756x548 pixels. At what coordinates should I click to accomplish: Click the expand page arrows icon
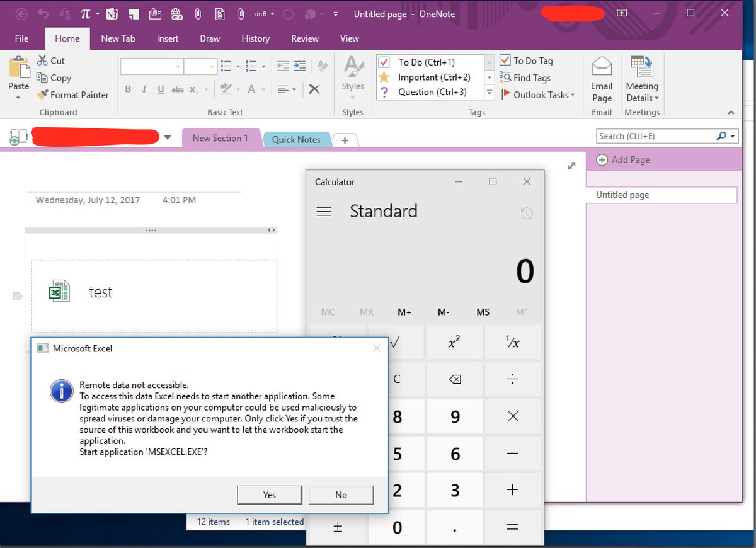pyautogui.click(x=571, y=166)
